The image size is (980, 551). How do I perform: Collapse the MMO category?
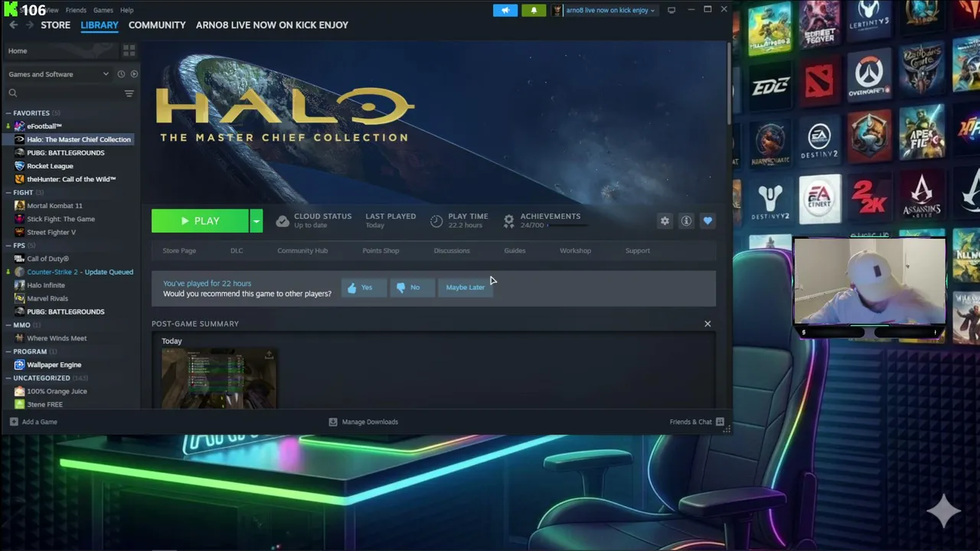(x=8, y=325)
